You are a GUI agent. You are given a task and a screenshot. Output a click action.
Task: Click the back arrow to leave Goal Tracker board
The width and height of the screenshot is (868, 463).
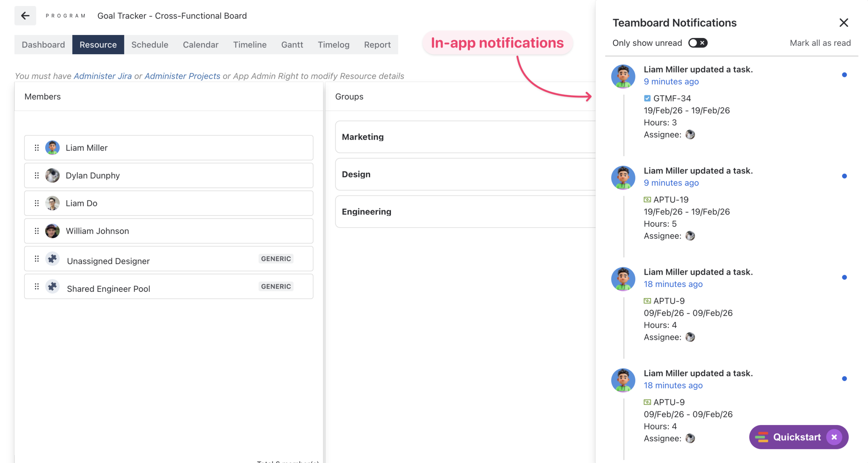click(25, 16)
